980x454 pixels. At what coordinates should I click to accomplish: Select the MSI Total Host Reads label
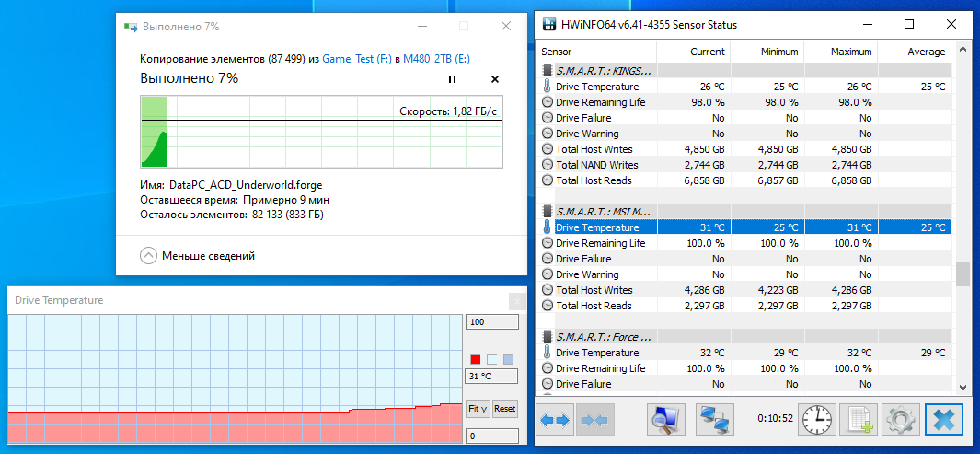[x=594, y=306]
